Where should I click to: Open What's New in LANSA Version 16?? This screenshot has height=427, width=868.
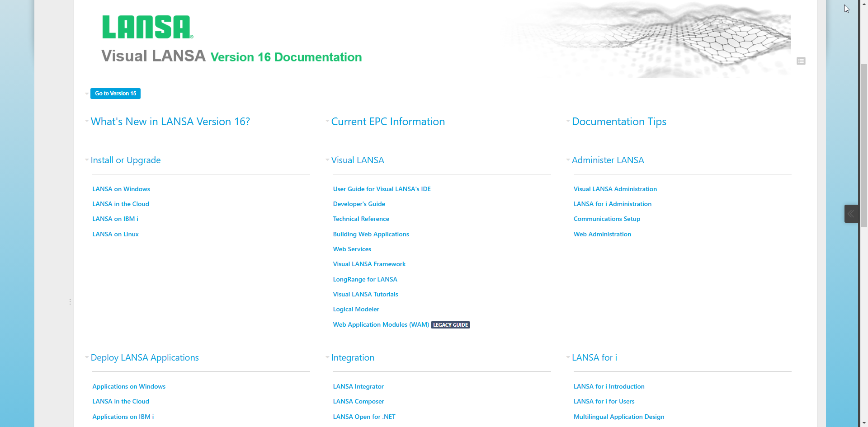[170, 122]
